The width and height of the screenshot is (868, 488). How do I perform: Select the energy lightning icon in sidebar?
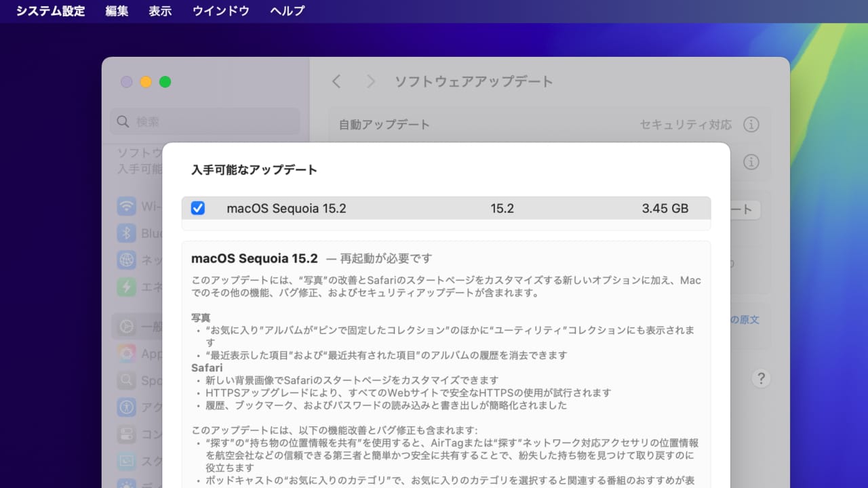126,287
